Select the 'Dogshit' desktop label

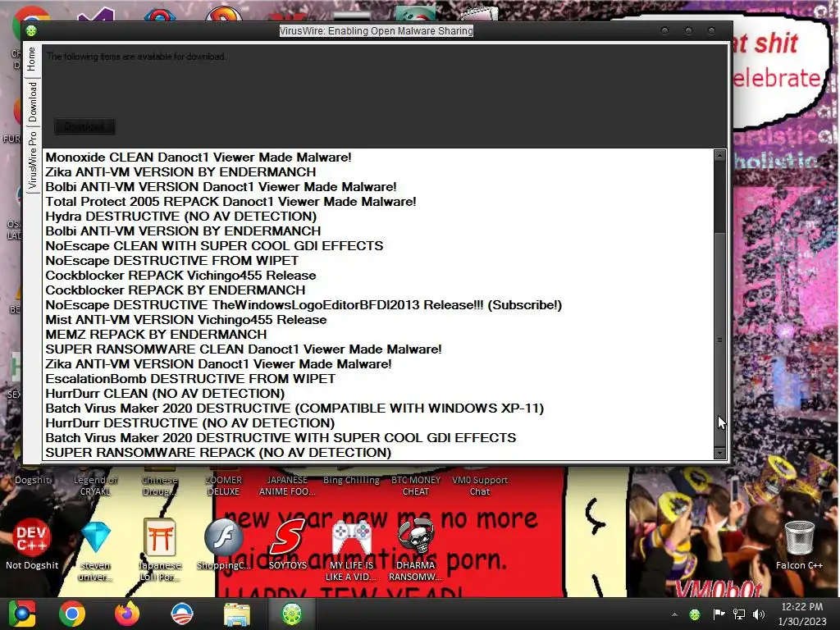tap(32, 480)
